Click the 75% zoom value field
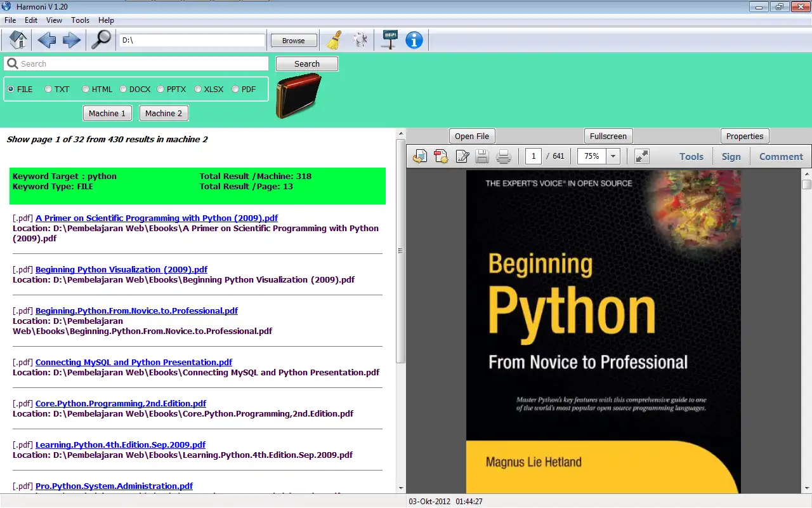Image resolution: width=812 pixels, height=508 pixels. (x=591, y=156)
